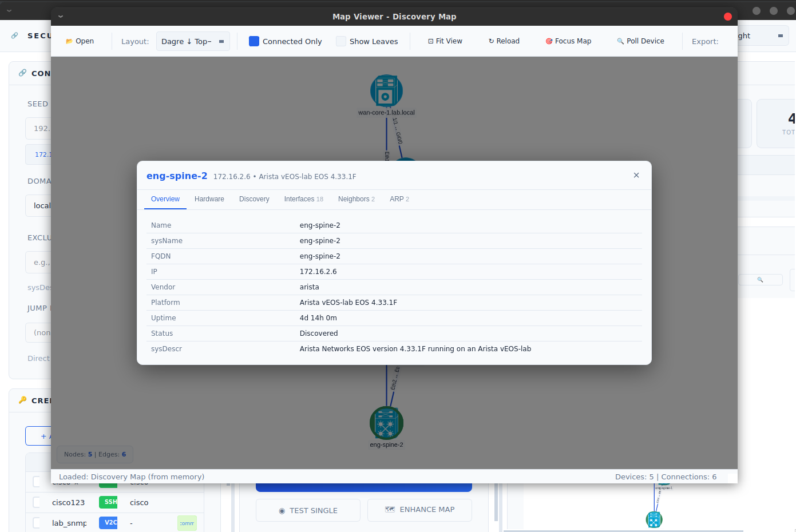Image resolution: width=796 pixels, height=532 pixels.
Task: Click the V2C badge on lab_snmp row
Action: point(108,522)
